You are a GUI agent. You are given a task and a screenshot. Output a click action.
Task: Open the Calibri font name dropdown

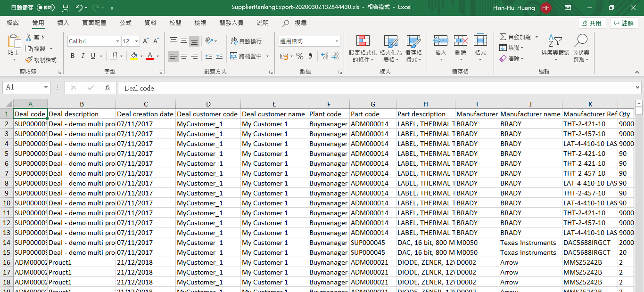117,41
